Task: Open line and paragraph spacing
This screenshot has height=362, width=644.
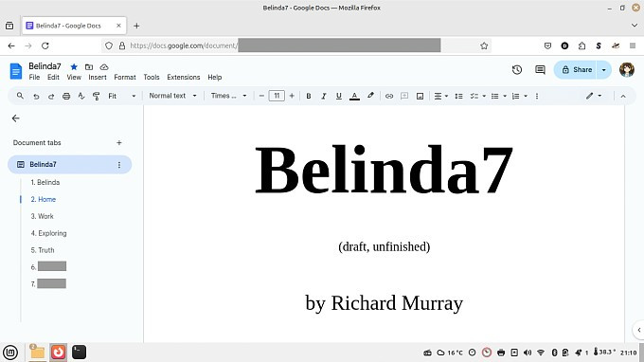Action: coord(458,96)
